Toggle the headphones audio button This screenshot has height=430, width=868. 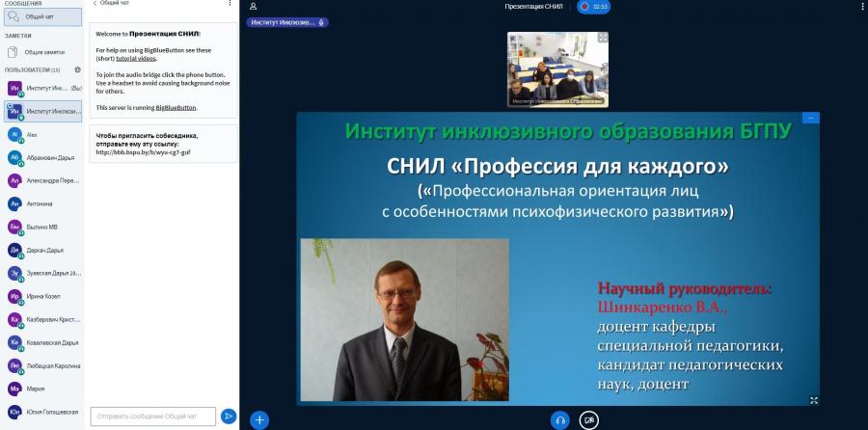(560, 420)
